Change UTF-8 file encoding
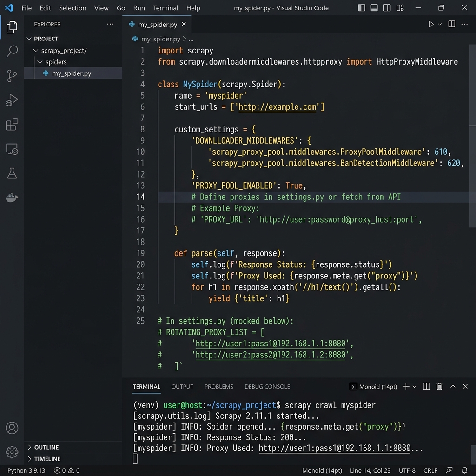 click(x=407, y=470)
